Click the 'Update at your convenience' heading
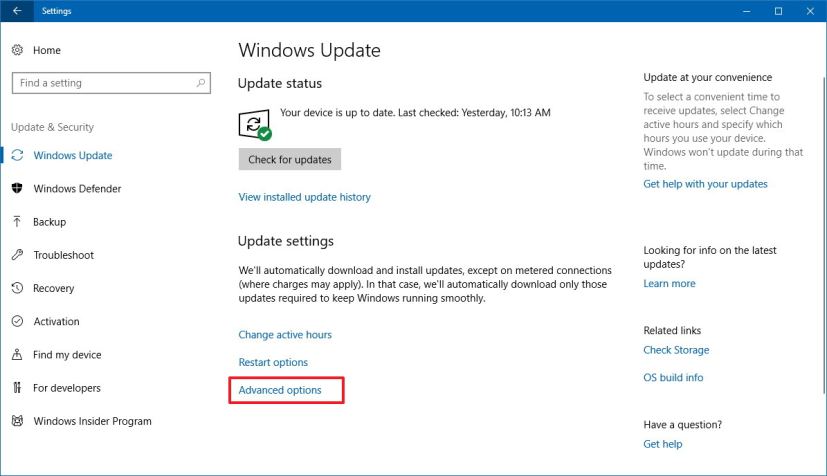This screenshot has width=827, height=476. [x=707, y=77]
